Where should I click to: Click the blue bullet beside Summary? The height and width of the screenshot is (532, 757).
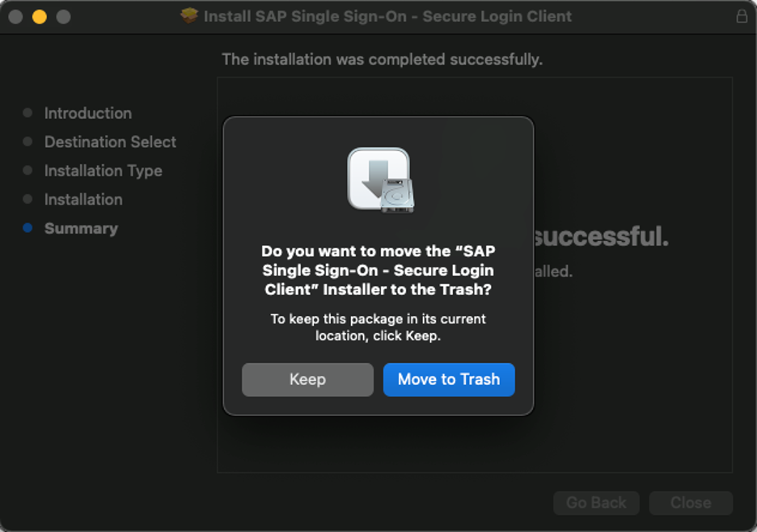tap(27, 227)
